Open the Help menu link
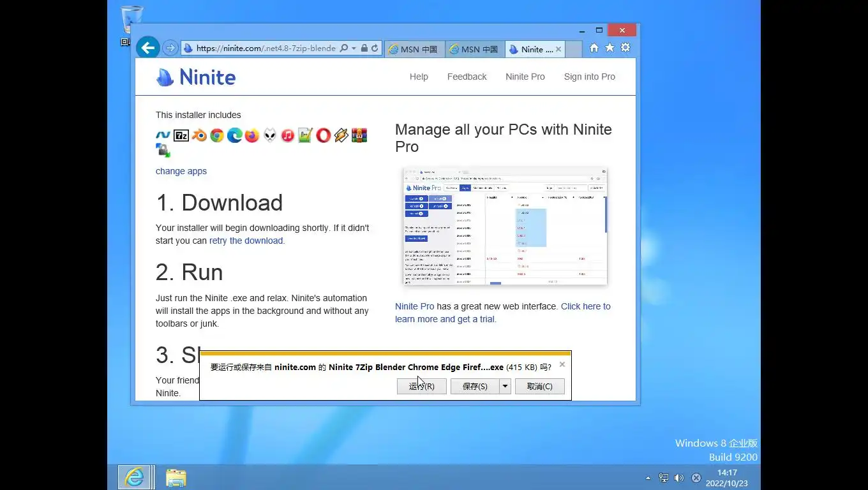The image size is (868, 490). (419, 77)
